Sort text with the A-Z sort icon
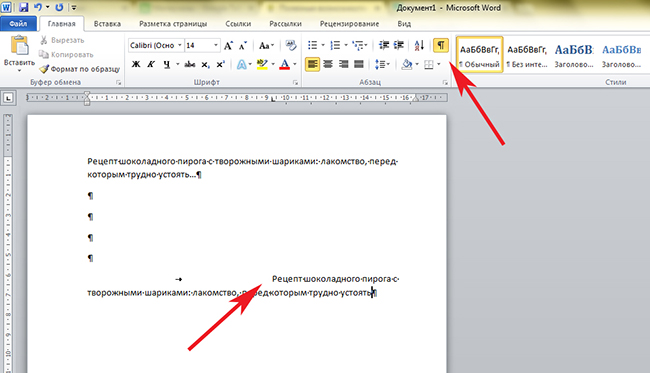The image size is (650, 373). coord(419,45)
